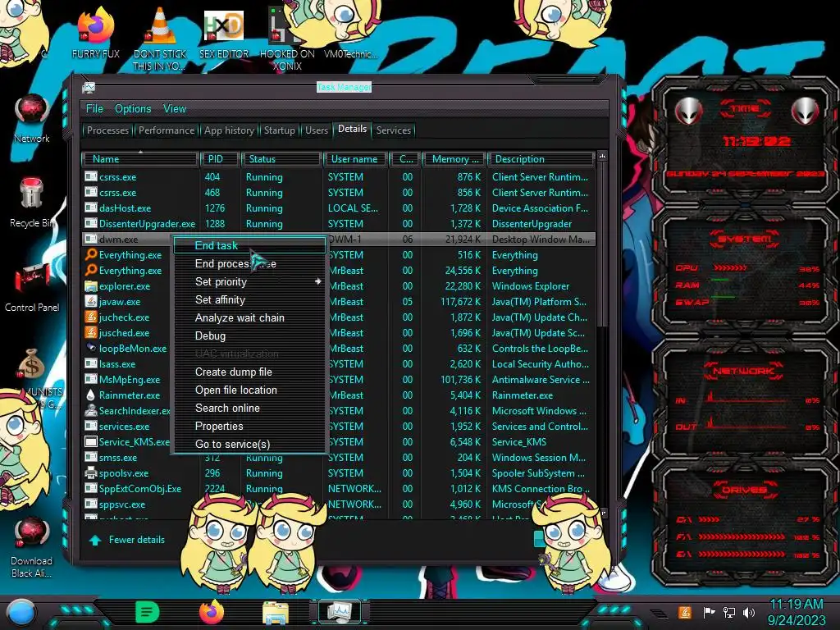Switch to the Processes tab
Viewport: 840px width, 630px height.
coord(107,130)
